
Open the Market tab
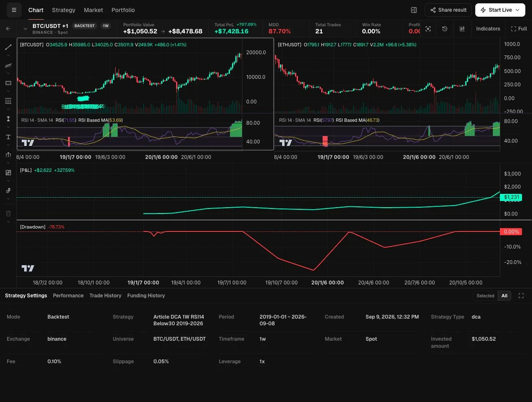(93, 10)
